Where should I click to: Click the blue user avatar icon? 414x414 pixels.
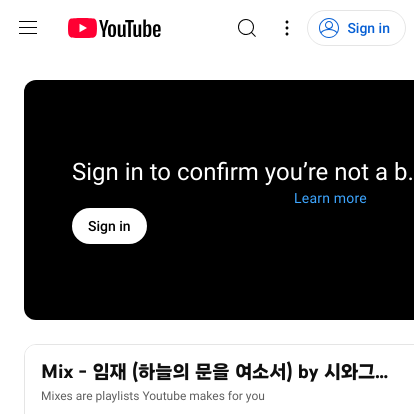(329, 28)
